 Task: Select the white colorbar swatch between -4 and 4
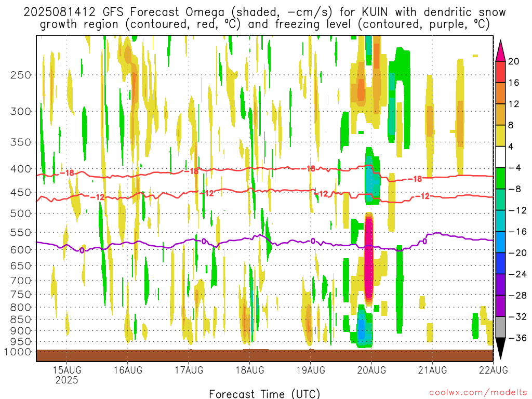pos(500,157)
